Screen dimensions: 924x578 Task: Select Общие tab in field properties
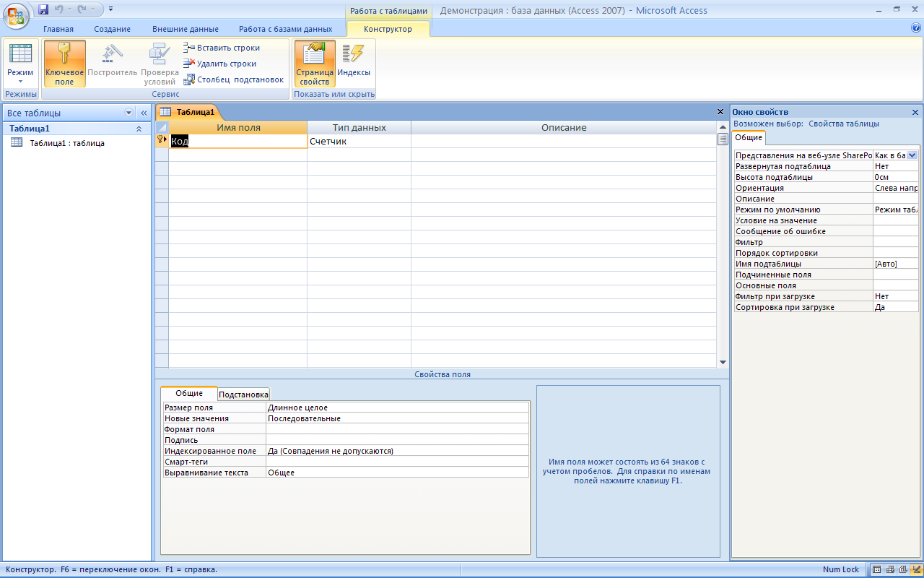[x=189, y=393]
